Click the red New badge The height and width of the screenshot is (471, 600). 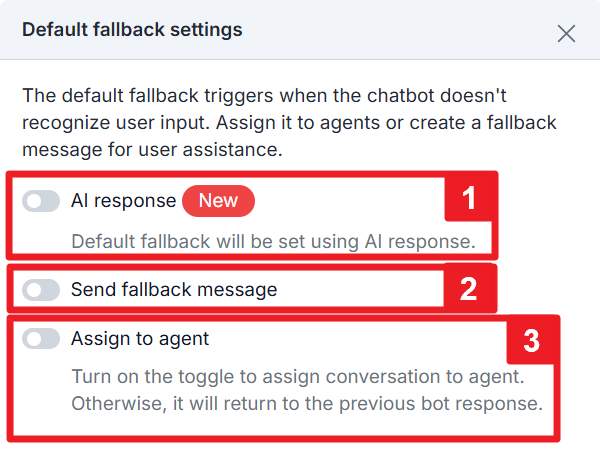(x=218, y=201)
